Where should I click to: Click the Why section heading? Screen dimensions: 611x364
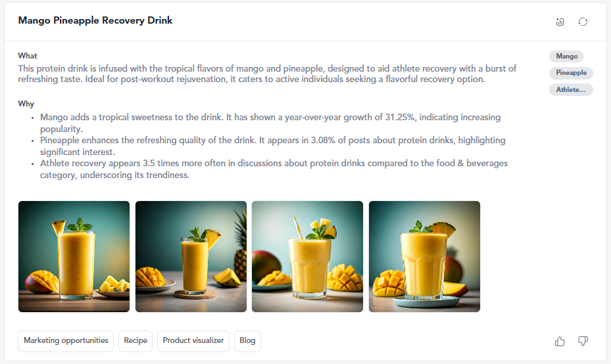point(26,104)
